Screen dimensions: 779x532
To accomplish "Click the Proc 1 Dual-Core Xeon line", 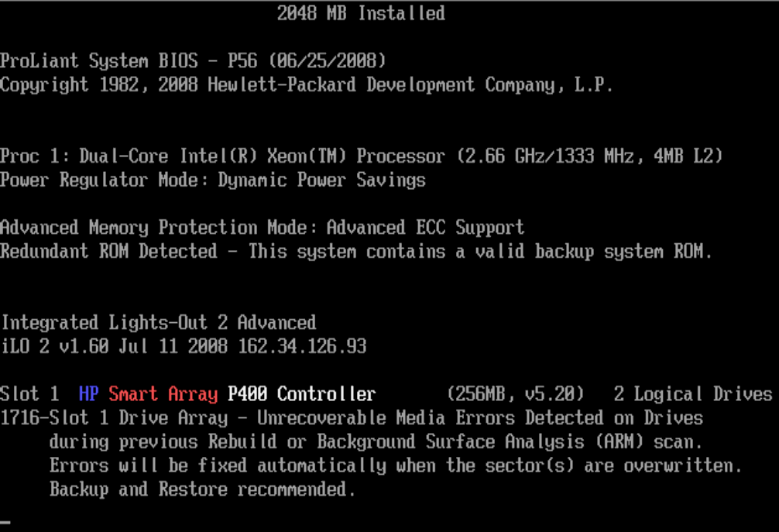I will pos(361,156).
